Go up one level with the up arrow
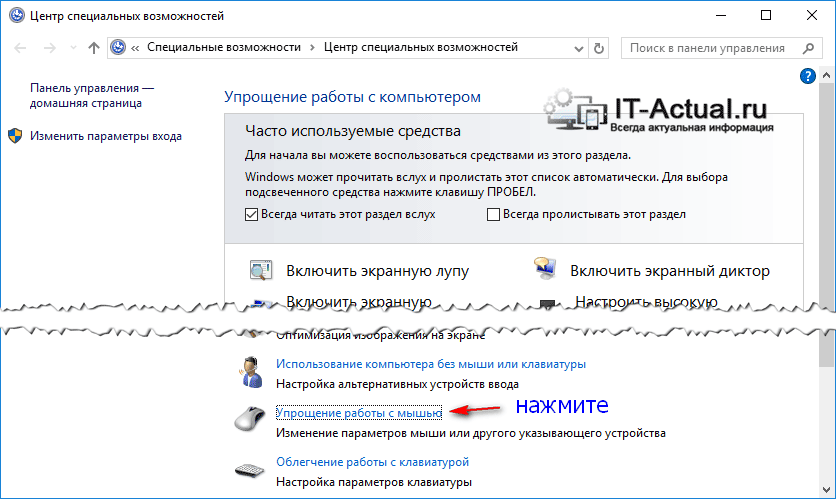 coord(94,48)
